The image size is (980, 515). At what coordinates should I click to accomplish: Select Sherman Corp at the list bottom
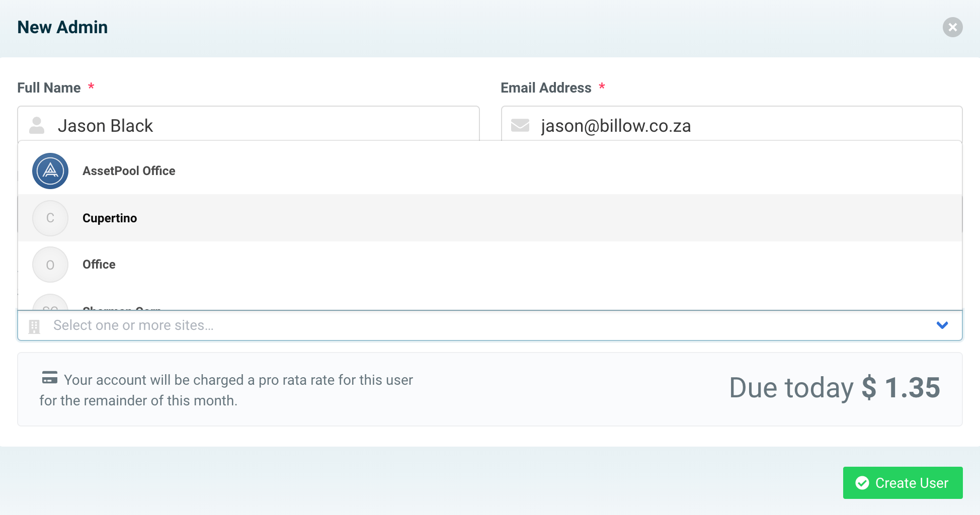[x=121, y=308]
